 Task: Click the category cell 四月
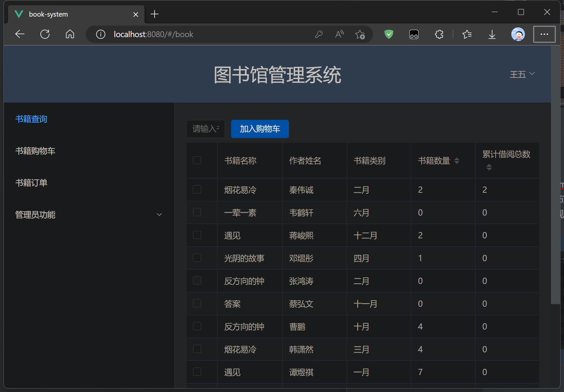pyautogui.click(x=361, y=258)
